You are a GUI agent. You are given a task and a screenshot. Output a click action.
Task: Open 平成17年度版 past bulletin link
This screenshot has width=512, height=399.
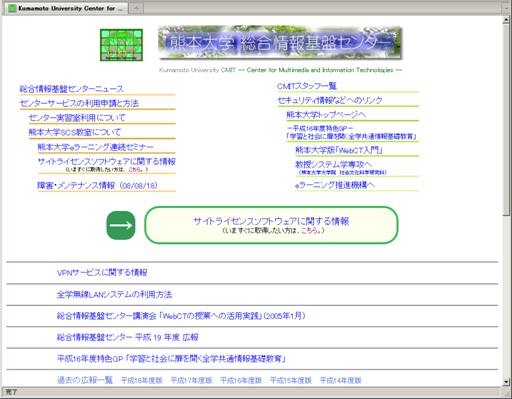point(191,380)
